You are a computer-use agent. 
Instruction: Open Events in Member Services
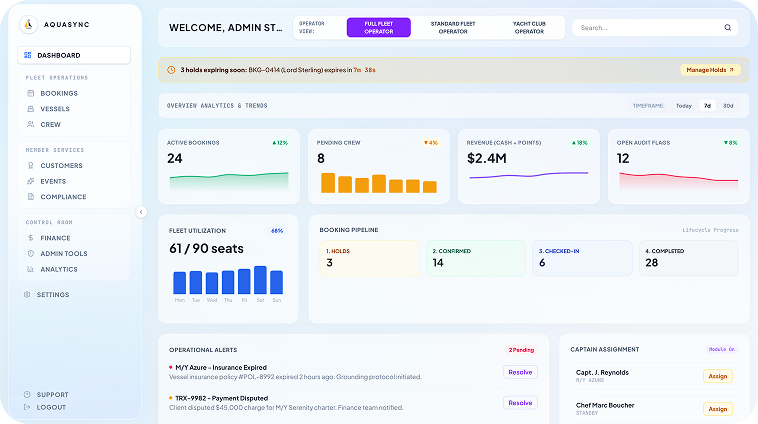74,181
